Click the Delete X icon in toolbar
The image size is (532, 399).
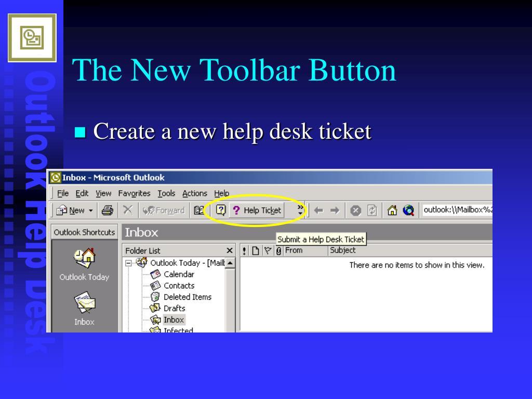pyautogui.click(x=128, y=210)
